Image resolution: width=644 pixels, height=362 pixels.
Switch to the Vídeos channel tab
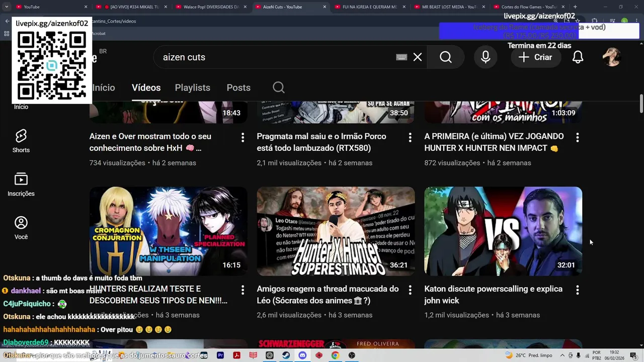point(146,87)
